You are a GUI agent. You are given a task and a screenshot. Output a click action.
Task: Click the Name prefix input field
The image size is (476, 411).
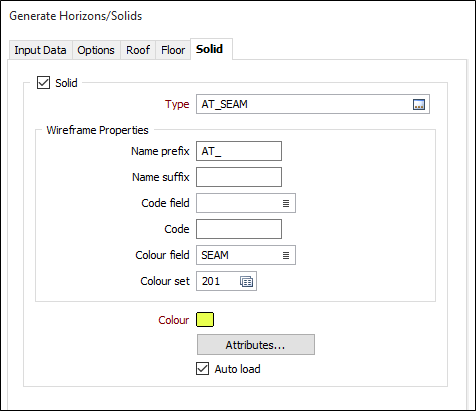pos(239,151)
